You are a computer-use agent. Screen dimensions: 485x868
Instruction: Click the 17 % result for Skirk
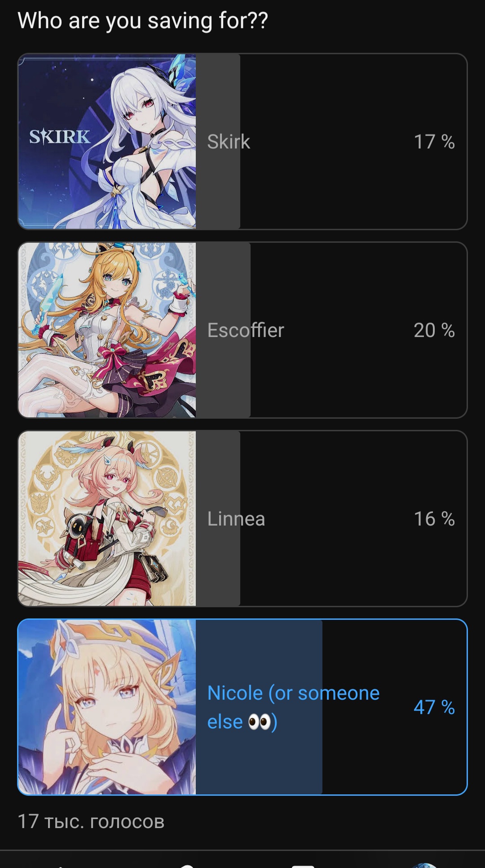point(434,142)
